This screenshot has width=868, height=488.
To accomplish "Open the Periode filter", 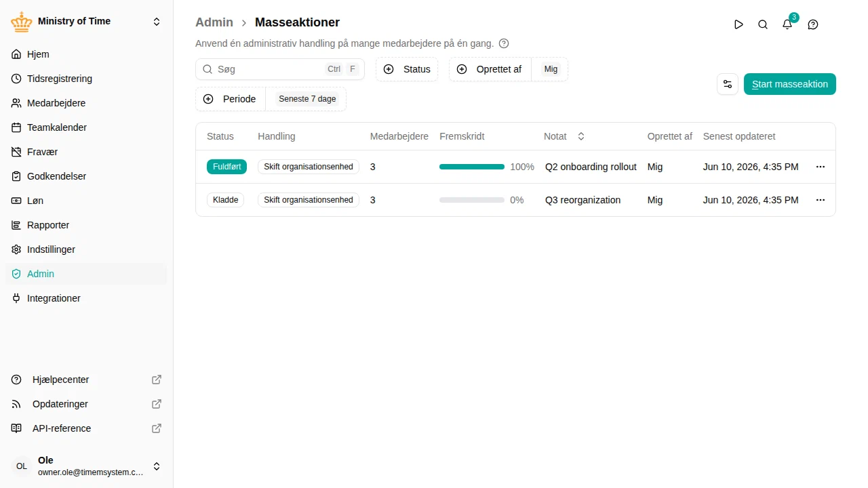I will click(231, 99).
